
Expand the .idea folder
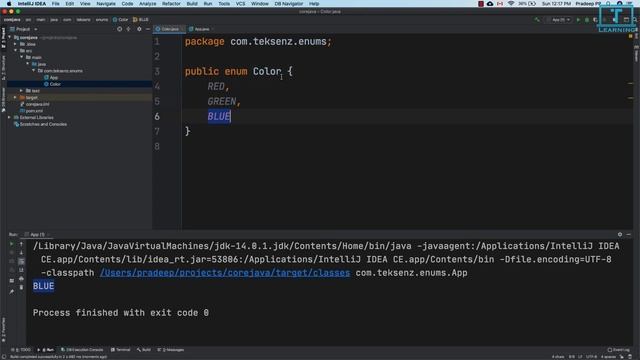pos(16,44)
